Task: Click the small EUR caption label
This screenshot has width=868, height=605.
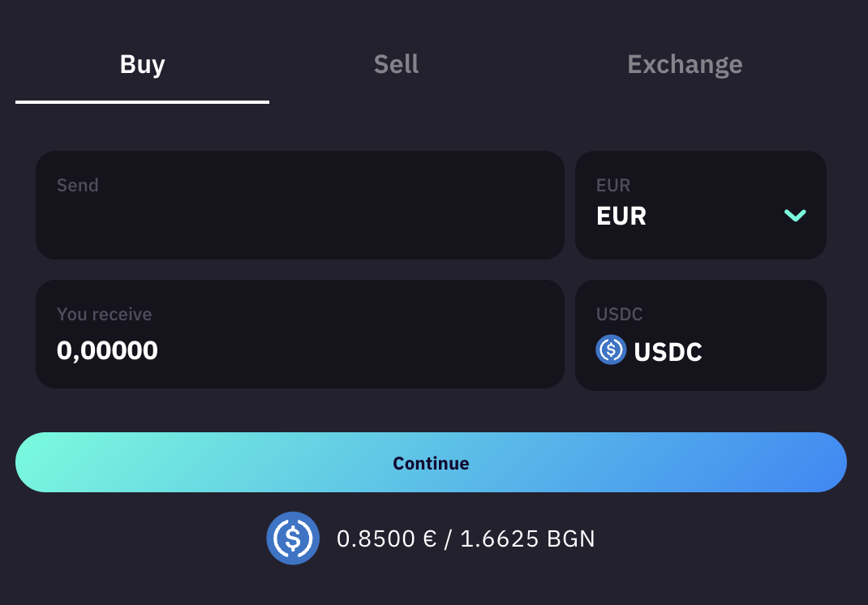Action: [613, 186]
